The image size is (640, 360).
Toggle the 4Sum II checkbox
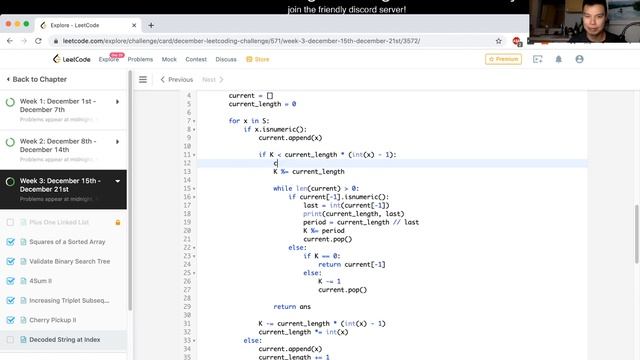tap(10, 281)
